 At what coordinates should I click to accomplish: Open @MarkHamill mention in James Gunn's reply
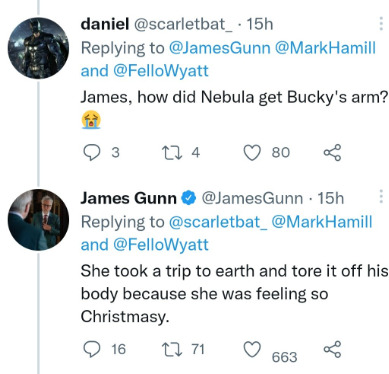[322, 222]
